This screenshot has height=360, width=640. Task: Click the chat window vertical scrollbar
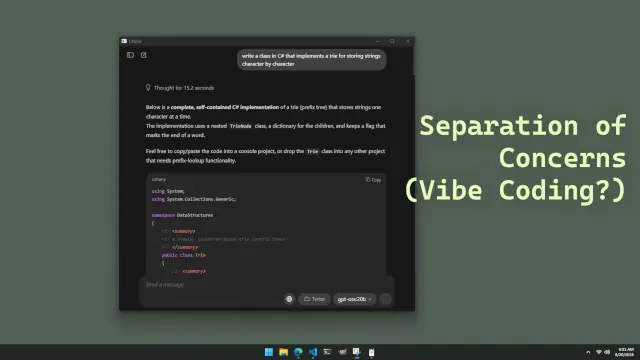coord(413,61)
